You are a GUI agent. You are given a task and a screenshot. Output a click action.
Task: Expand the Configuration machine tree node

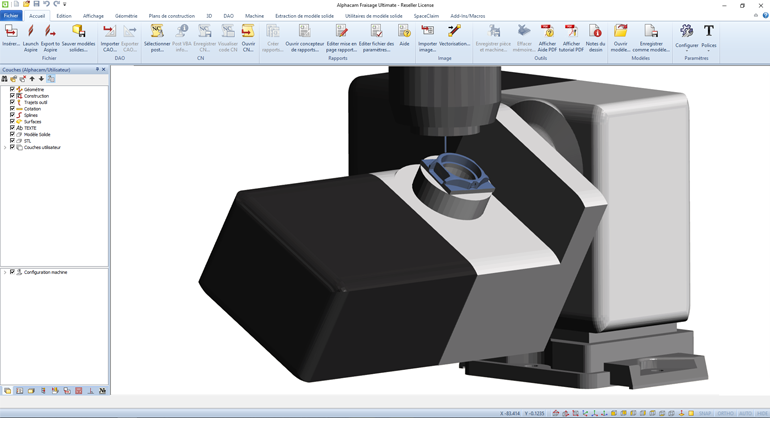(5, 272)
